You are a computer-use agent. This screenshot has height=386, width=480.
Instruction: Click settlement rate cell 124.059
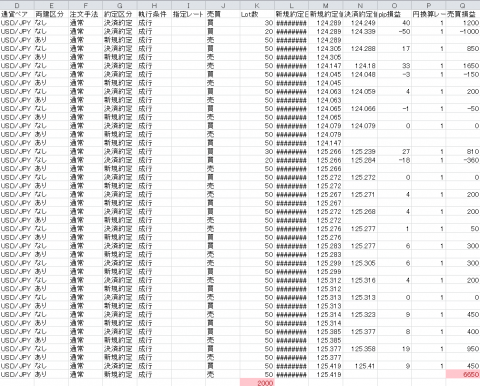click(x=360, y=91)
